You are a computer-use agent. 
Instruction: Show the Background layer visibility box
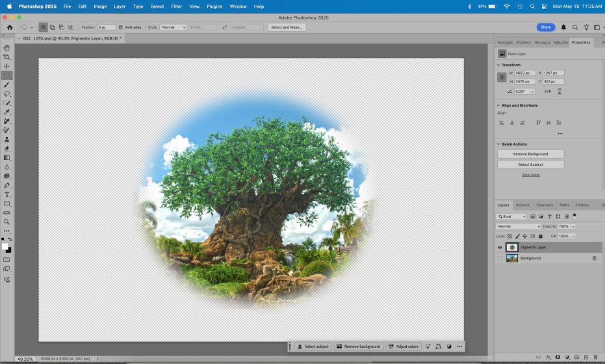(x=500, y=258)
